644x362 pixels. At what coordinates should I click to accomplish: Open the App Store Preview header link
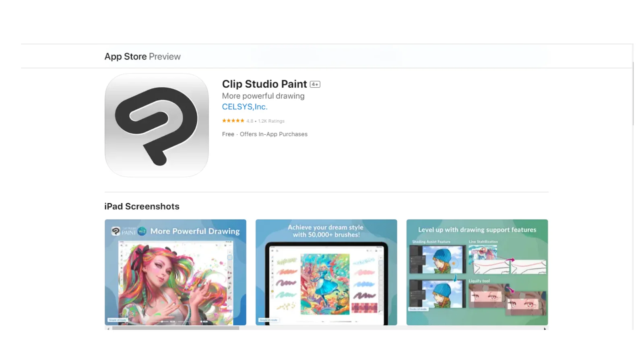[142, 56]
